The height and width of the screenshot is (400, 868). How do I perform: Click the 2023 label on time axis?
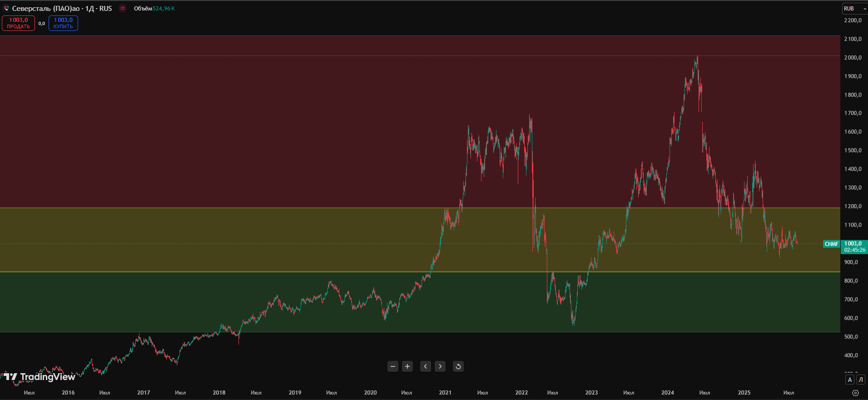591,393
